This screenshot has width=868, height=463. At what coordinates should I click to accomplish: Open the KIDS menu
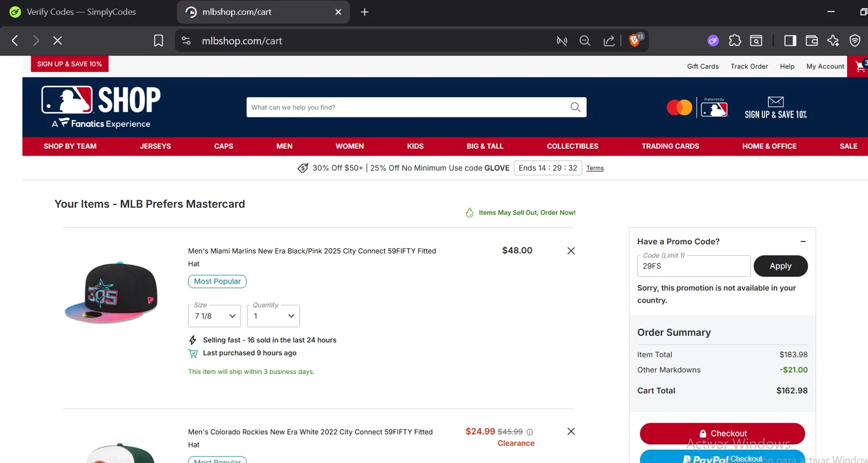415,146
